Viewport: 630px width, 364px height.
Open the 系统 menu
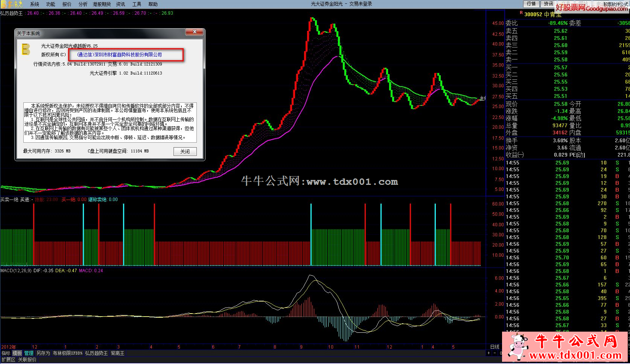[35, 4]
